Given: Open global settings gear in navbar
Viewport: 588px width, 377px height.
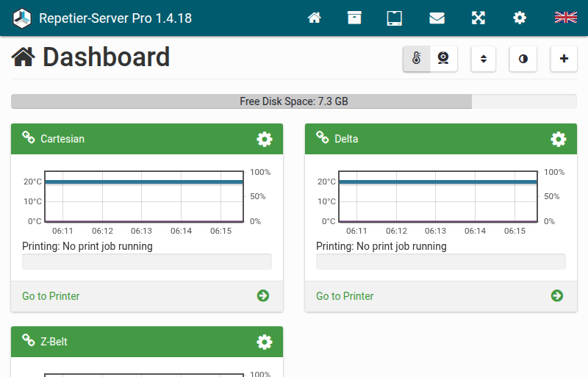Looking at the screenshot, I should (x=520, y=18).
